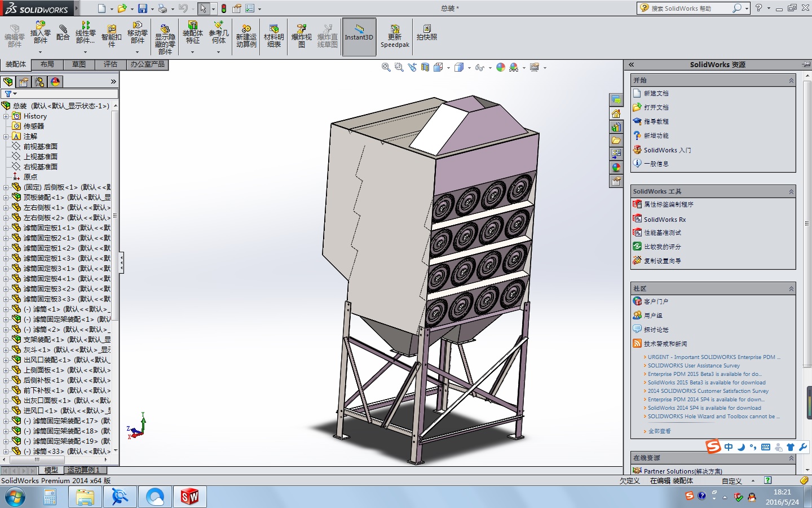Switch to the 办公室产品 office products tab
Image resolution: width=812 pixels, height=508 pixels.
click(148, 64)
